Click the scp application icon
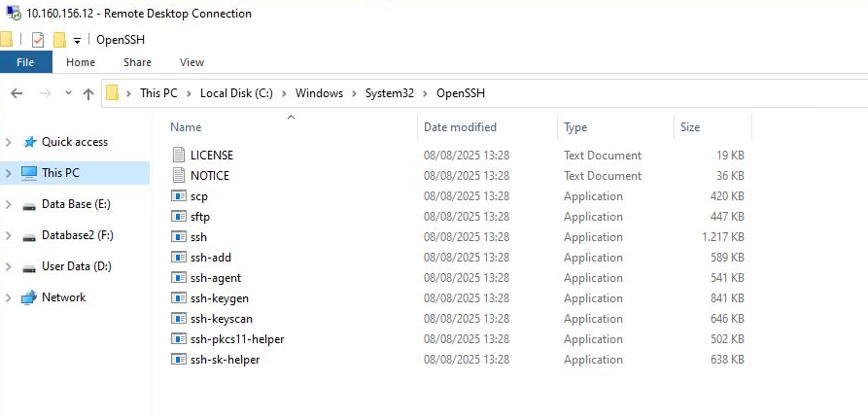This screenshot has height=418, width=868. (x=178, y=196)
